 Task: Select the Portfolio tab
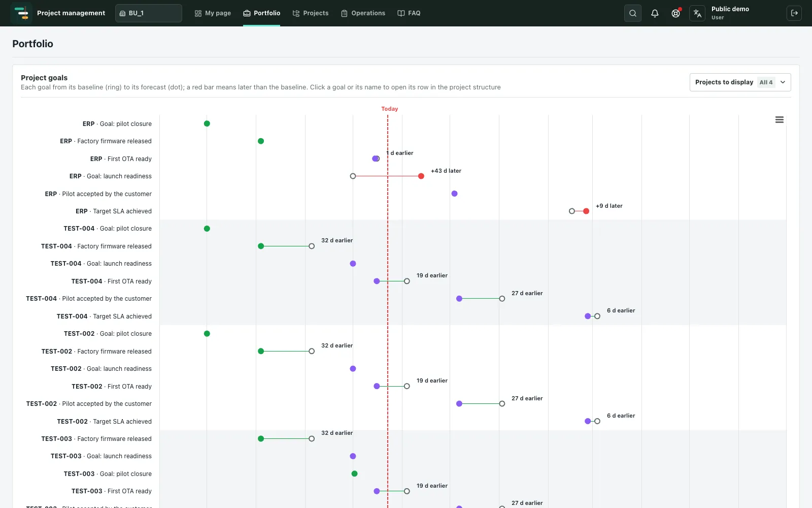click(x=262, y=13)
